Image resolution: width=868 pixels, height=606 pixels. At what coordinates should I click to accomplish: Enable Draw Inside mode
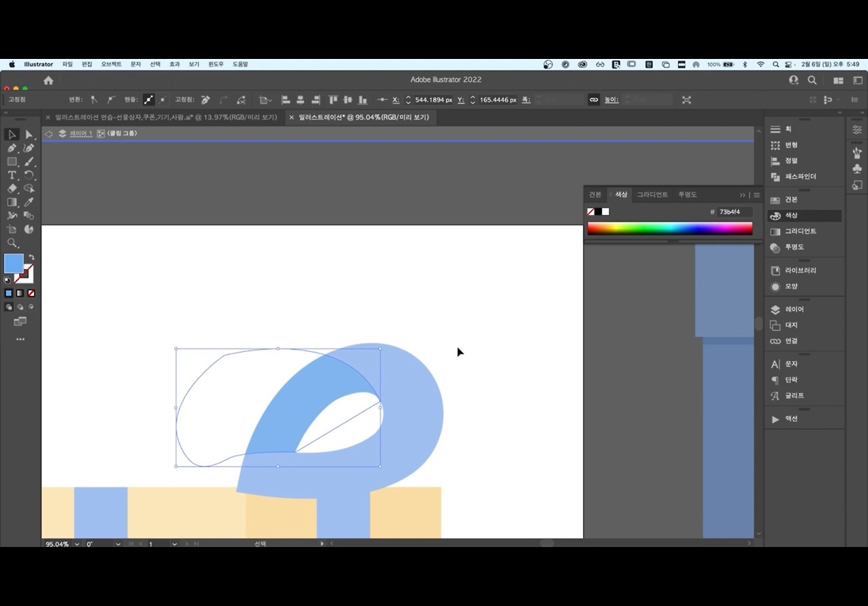coord(31,307)
